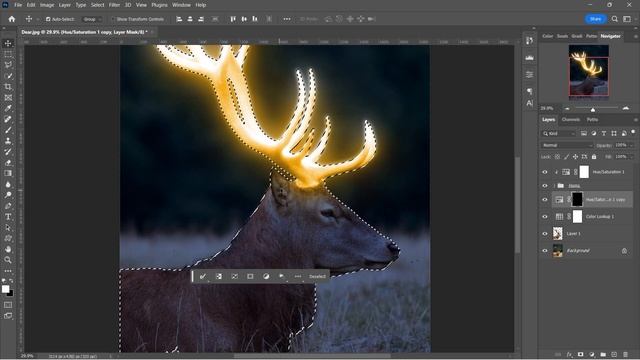The width and height of the screenshot is (640, 360).
Task: Select the Eyedropper tool
Action: pos(8,108)
